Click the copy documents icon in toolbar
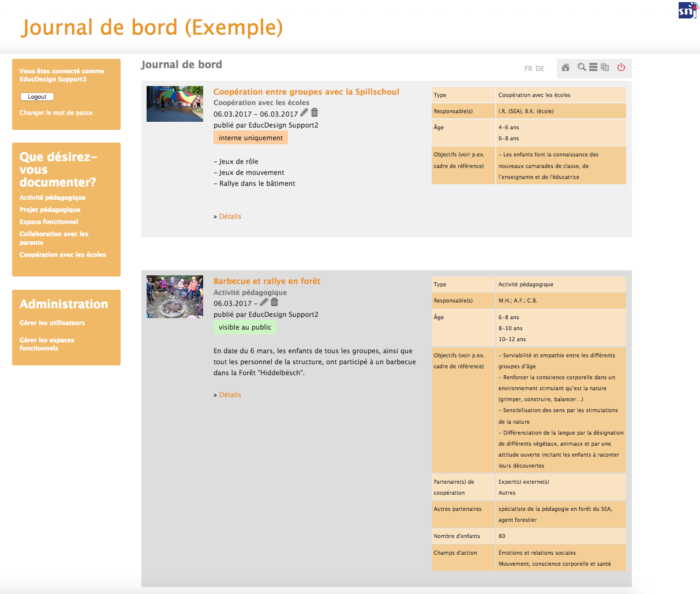Viewport: 700px width, 594px height. (x=605, y=68)
